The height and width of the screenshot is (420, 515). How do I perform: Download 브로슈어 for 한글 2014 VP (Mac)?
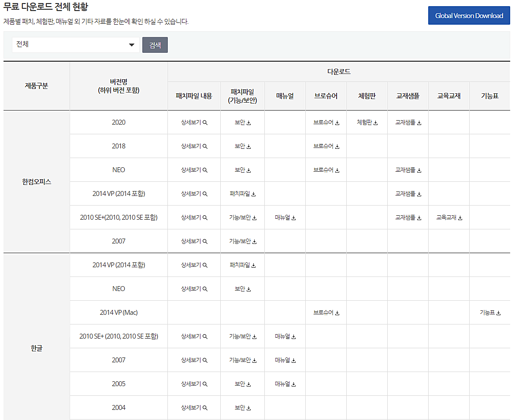tap(326, 313)
